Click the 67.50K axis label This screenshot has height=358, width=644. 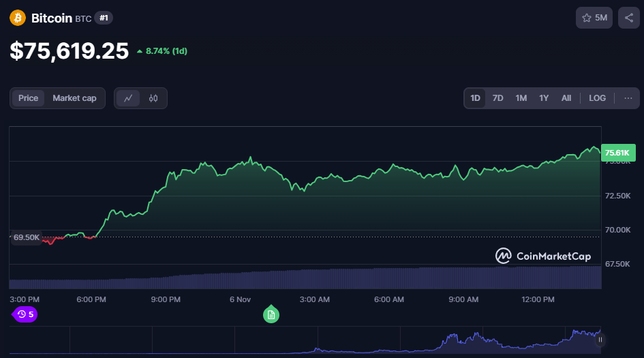point(617,264)
